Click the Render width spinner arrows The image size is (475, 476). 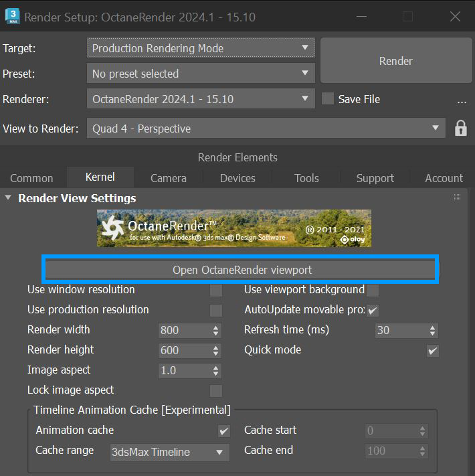215,331
